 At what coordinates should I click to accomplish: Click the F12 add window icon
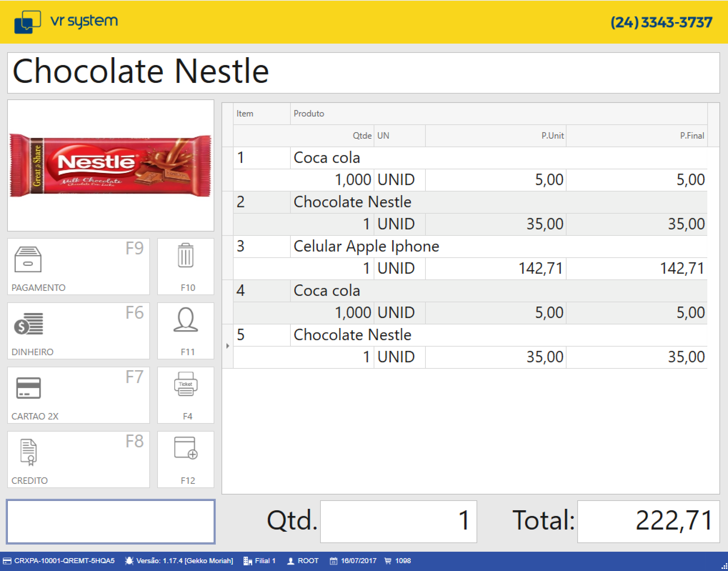185,448
